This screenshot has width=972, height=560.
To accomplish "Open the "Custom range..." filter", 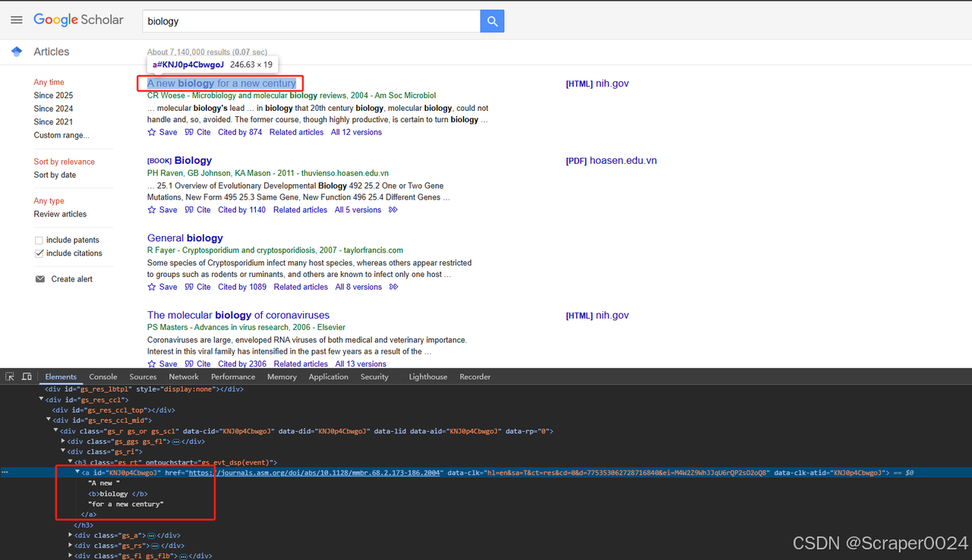I will point(62,135).
